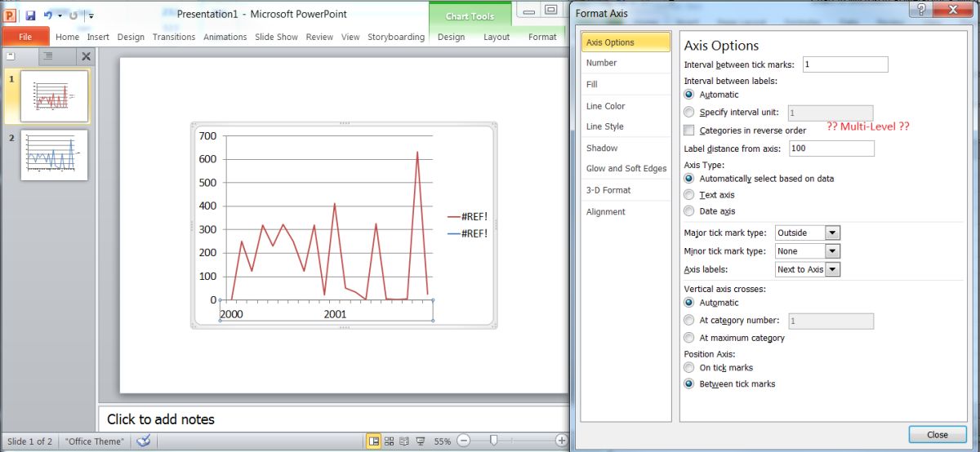Click the PowerPoint application icon

click(10, 15)
